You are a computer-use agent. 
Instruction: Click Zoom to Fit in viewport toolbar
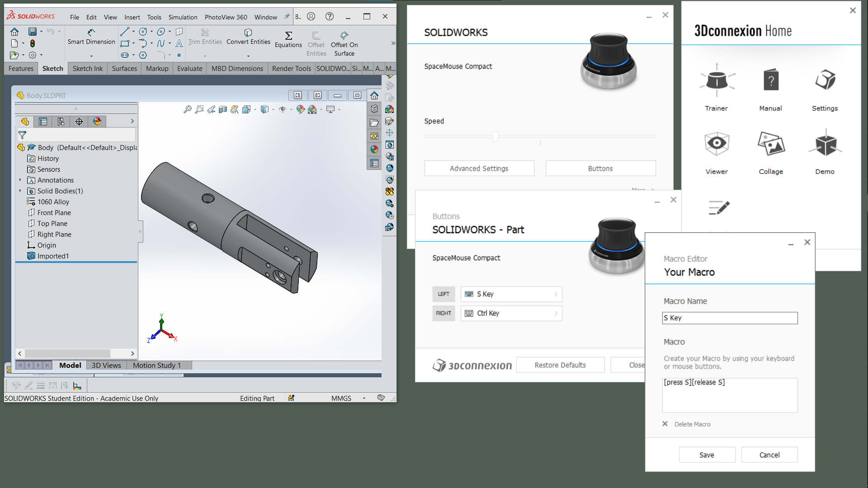pyautogui.click(x=187, y=109)
